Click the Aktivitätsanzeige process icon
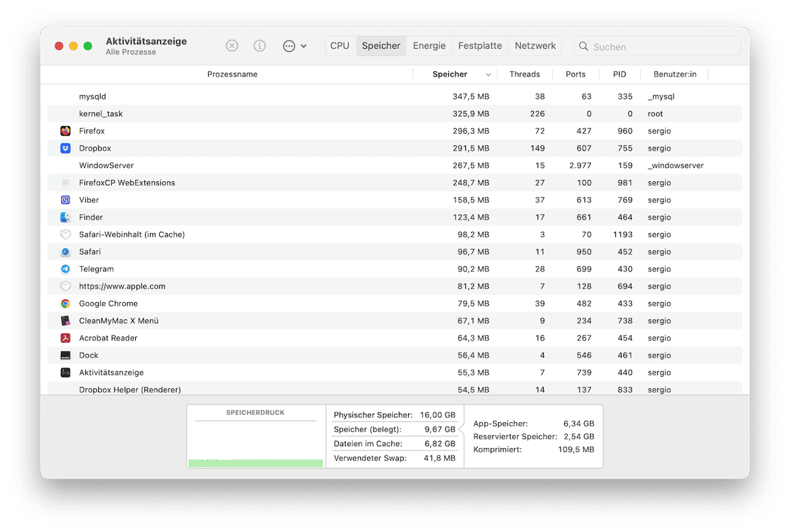This screenshot has width=790, height=532. (x=66, y=373)
